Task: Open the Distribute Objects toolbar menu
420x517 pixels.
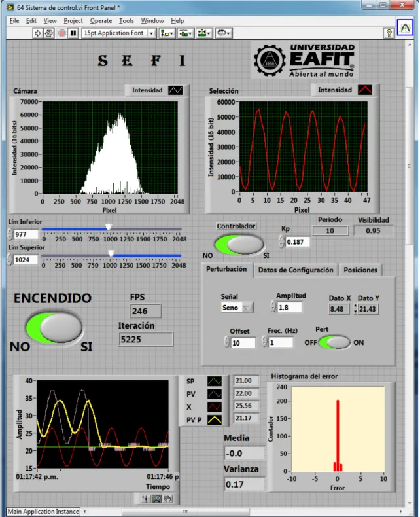Action: tap(186, 33)
